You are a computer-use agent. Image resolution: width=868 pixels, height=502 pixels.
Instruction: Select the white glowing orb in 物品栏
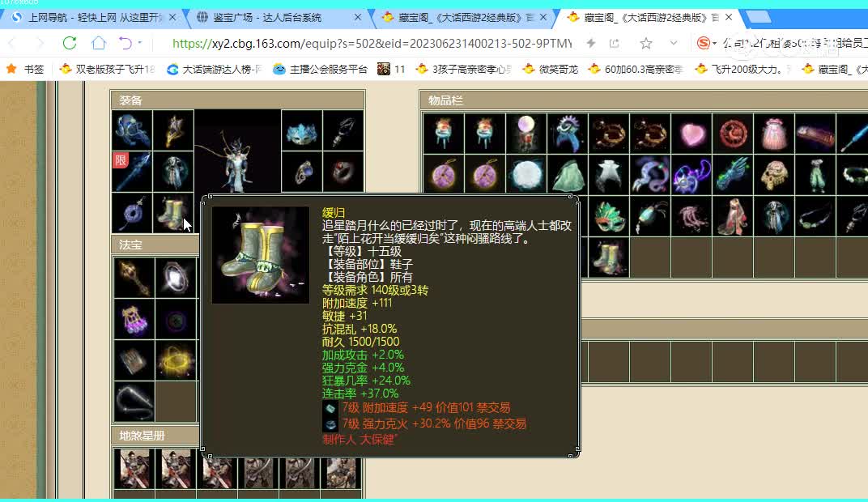525,175
